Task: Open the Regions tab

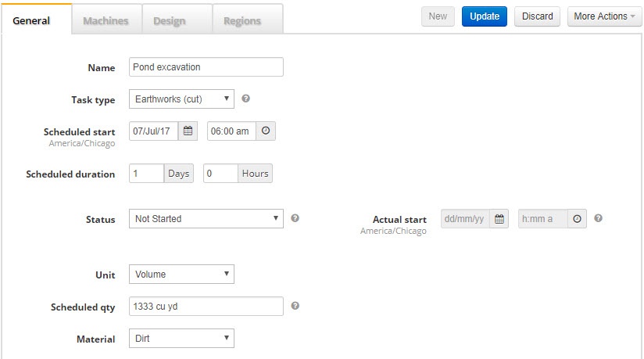Action: point(242,20)
